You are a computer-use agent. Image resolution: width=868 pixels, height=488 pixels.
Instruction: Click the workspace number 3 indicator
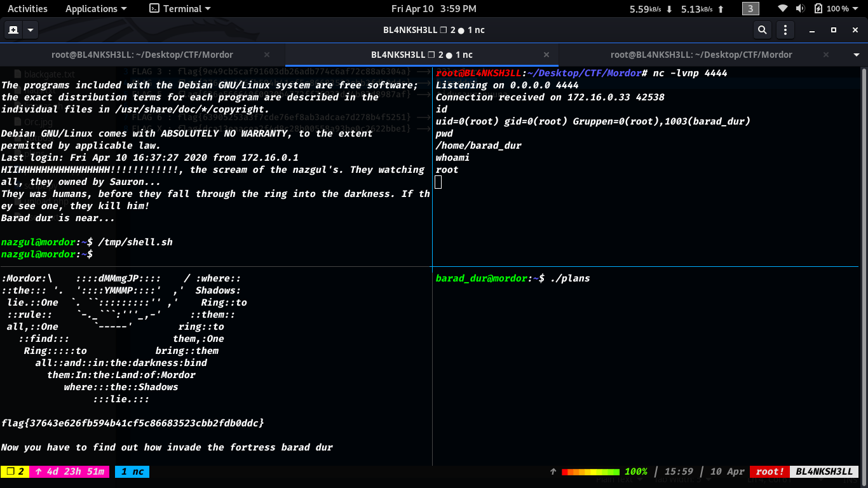tap(750, 9)
